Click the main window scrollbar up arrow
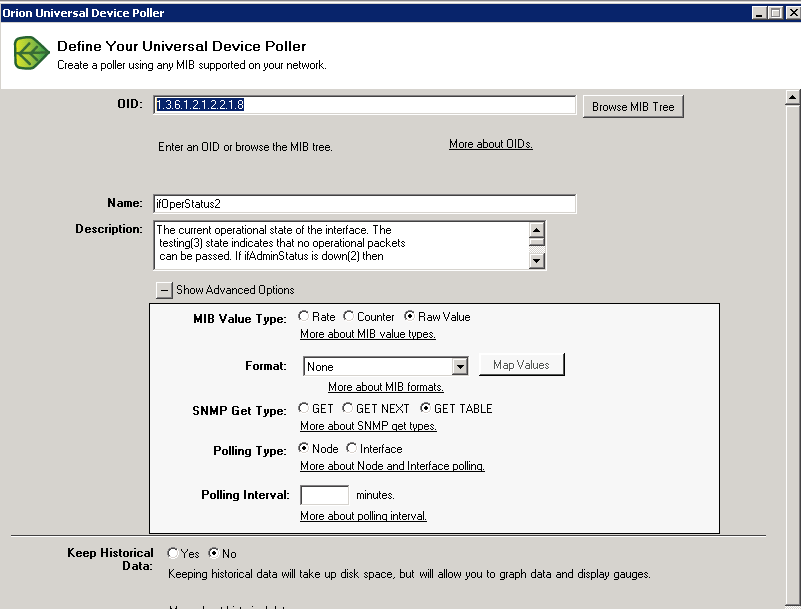The height and width of the screenshot is (609, 801). pos(792,97)
